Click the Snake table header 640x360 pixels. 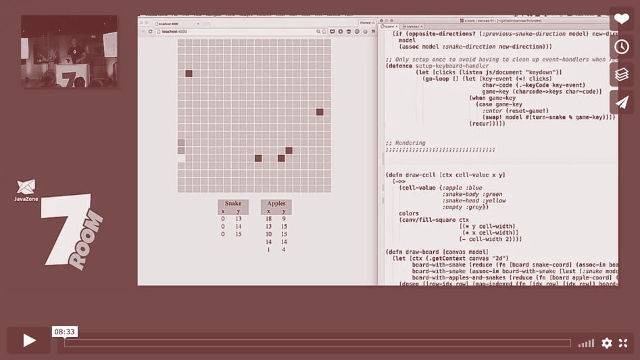pyautogui.click(x=233, y=203)
